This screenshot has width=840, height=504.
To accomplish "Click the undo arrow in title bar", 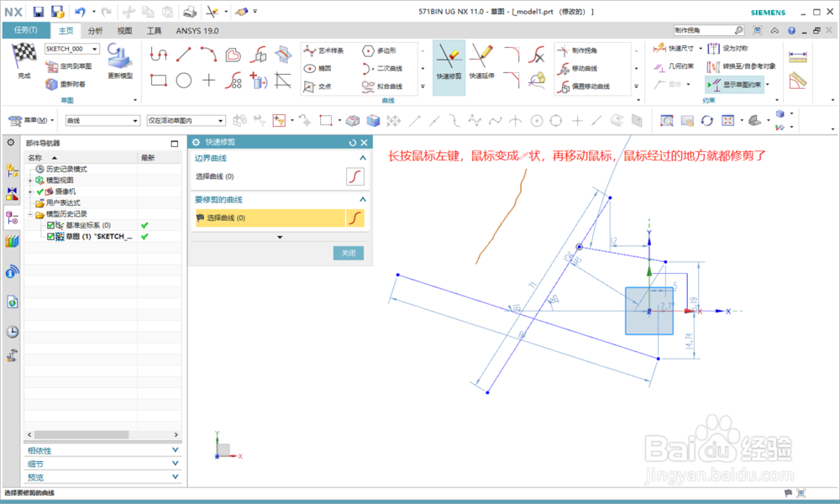I will click(x=80, y=12).
